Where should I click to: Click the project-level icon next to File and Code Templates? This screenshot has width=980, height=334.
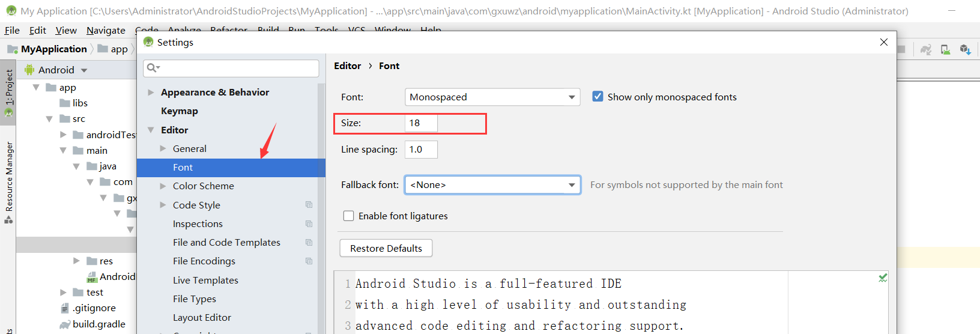[x=309, y=242]
